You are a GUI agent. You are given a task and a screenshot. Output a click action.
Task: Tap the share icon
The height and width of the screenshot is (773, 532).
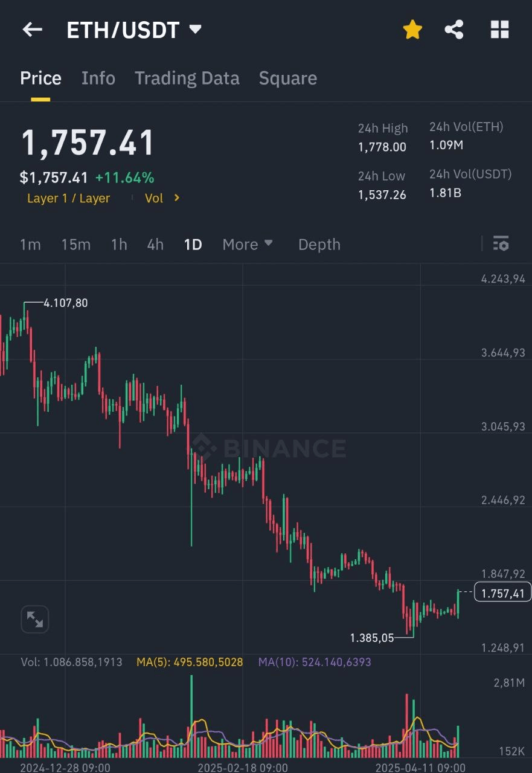point(454,30)
